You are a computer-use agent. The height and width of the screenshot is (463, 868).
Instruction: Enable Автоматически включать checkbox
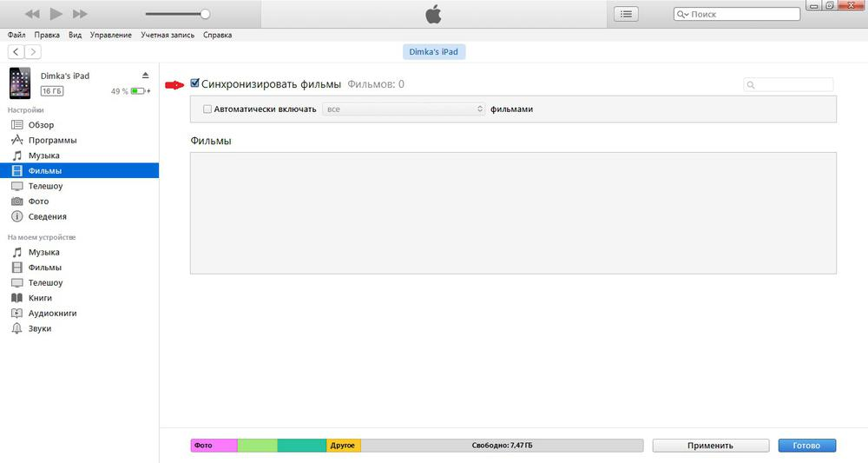(x=207, y=109)
